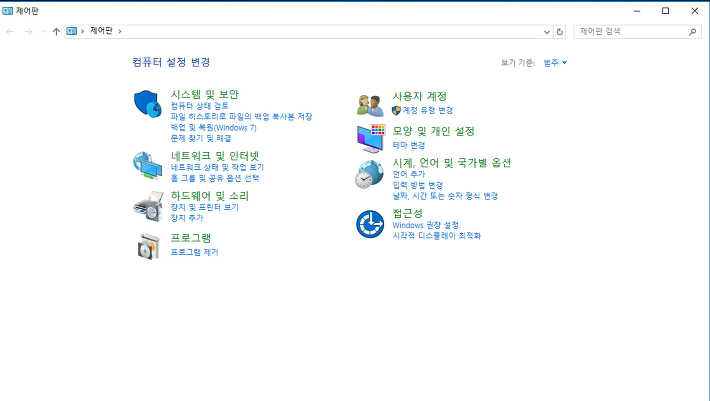This screenshot has height=401, width=710.
Task: Click 계정 유형 변경 link
Action: pyautogui.click(x=428, y=110)
